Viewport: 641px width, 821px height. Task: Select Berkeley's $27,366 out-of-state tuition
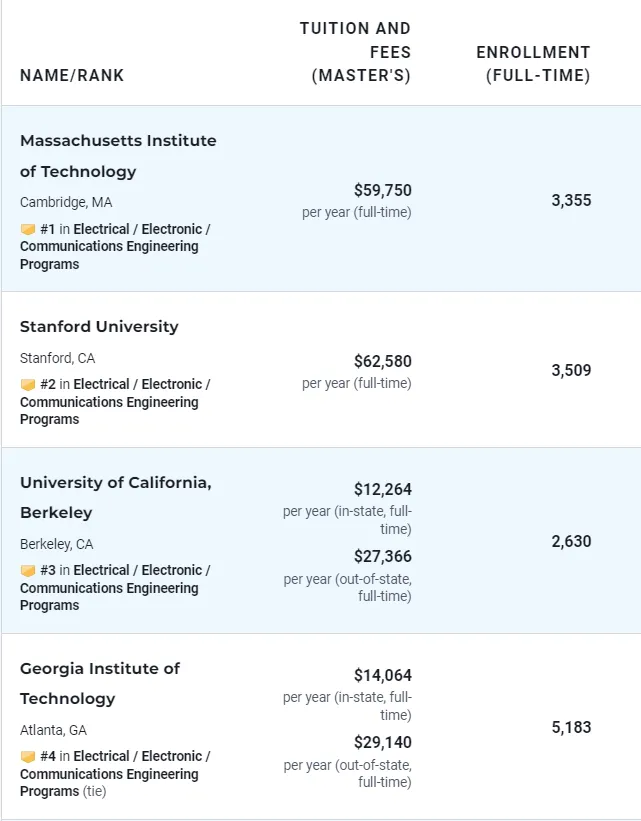coord(382,556)
